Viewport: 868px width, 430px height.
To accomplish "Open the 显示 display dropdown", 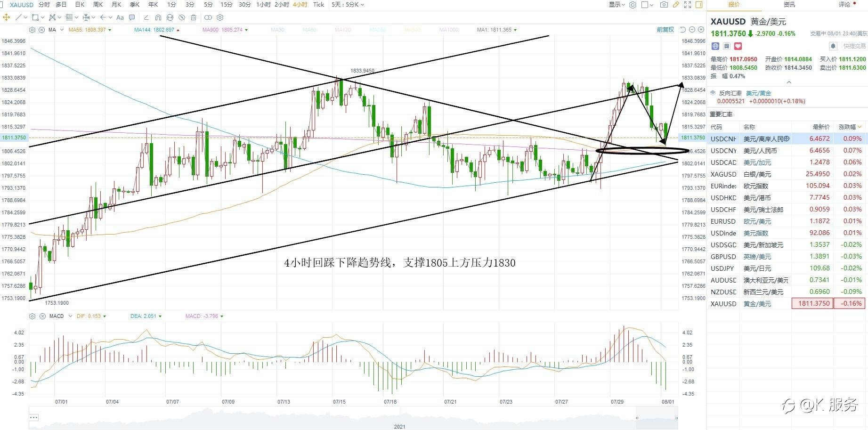I will (617, 5).
